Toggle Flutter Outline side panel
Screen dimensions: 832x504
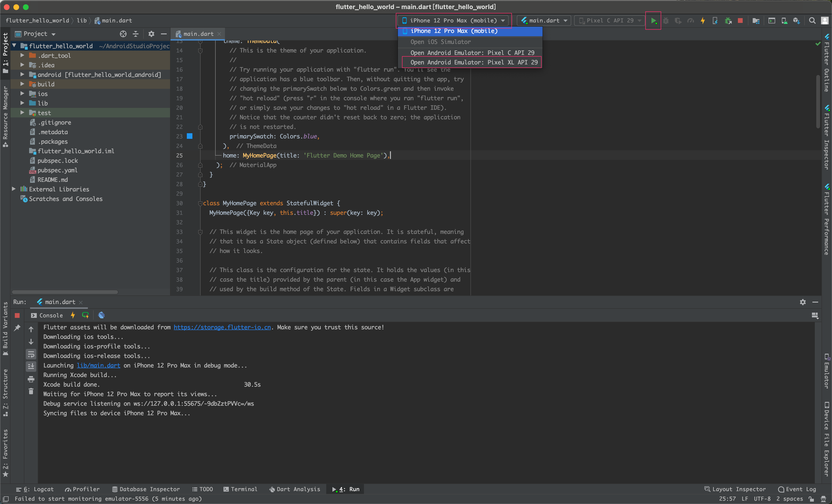pos(827,63)
